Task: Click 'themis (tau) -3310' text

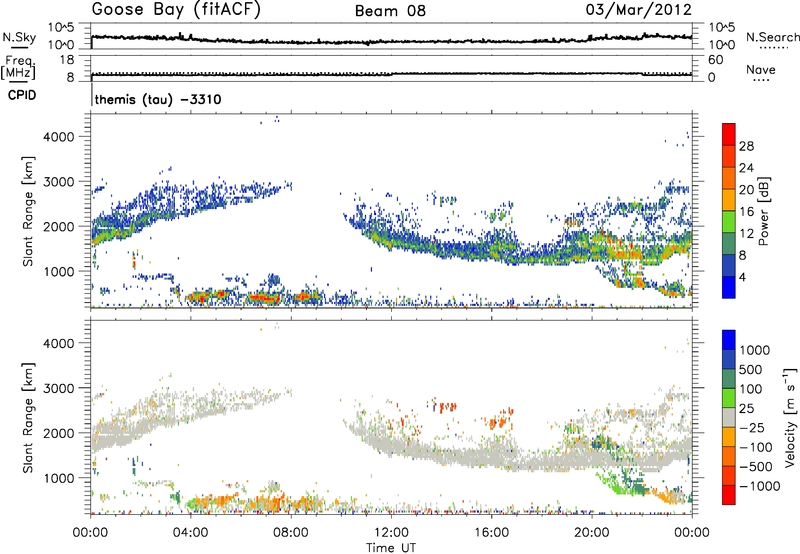Action: pyautogui.click(x=158, y=99)
